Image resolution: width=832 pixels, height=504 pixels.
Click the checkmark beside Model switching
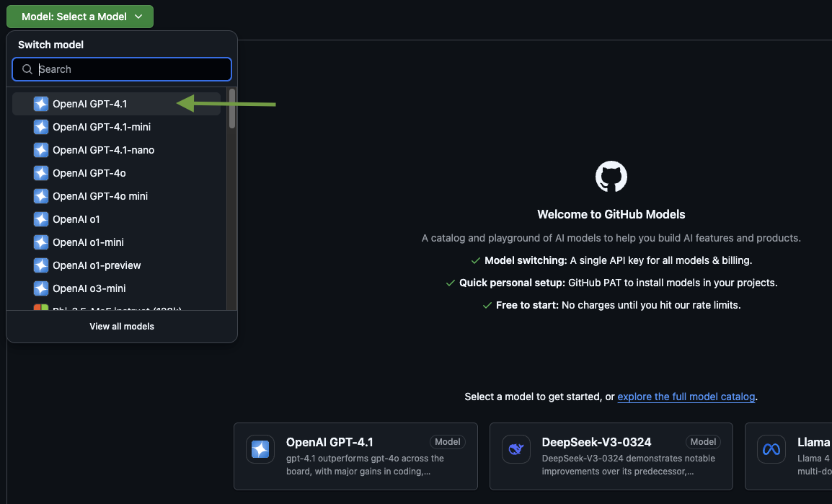[x=475, y=260]
